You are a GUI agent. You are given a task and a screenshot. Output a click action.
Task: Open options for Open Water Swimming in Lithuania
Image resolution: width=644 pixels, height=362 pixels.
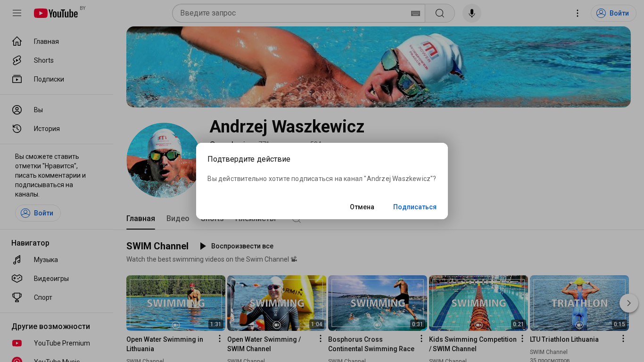tap(219, 339)
